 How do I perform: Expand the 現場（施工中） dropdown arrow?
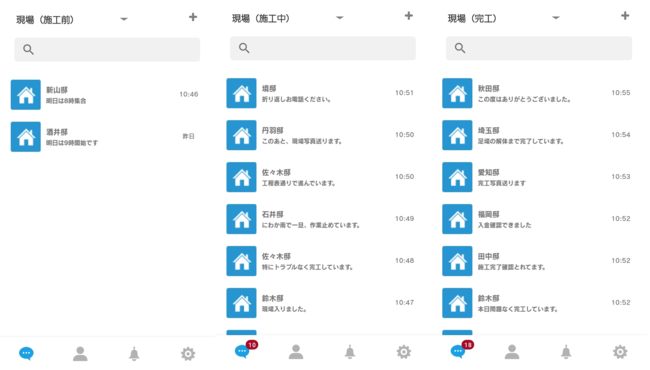point(340,18)
